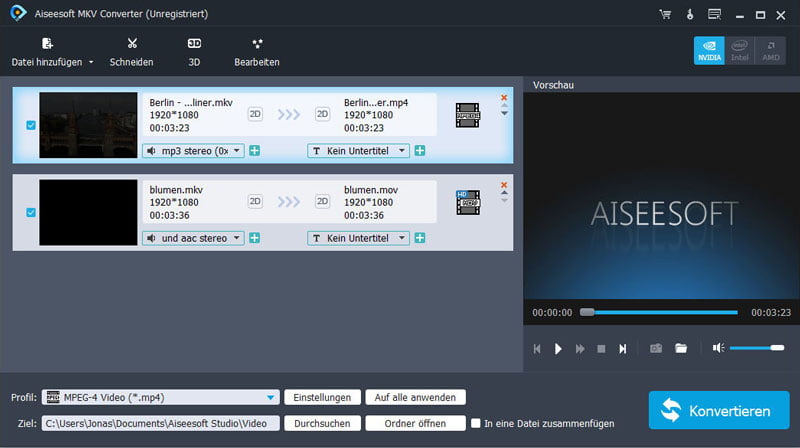Open mp3 stereo audio track dropdown
The width and height of the screenshot is (800, 448).
[x=193, y=151]
